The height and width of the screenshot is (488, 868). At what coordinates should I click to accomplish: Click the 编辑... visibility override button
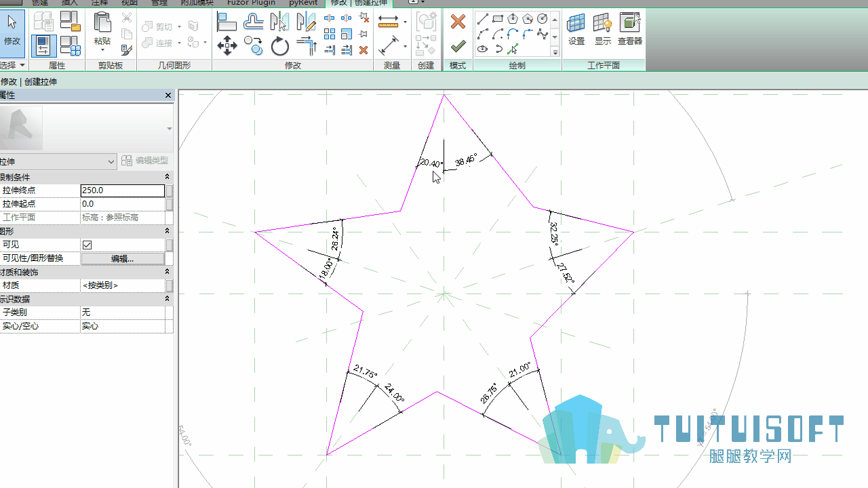coord(123,258)
